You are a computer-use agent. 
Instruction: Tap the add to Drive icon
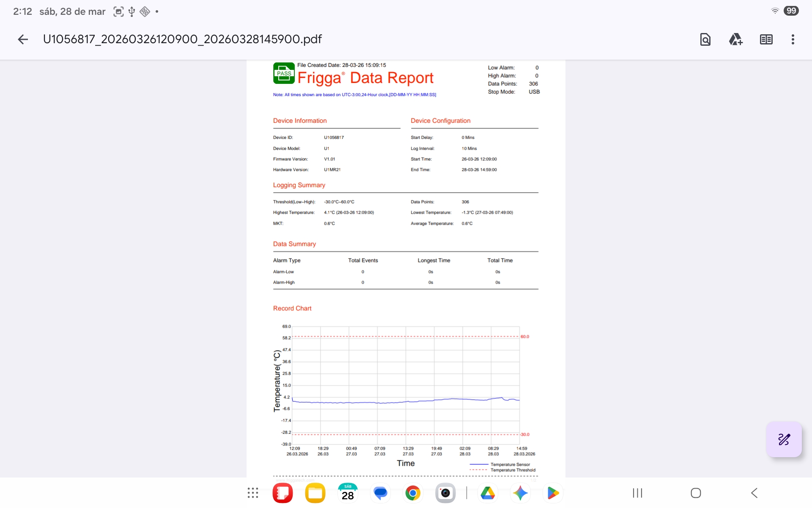point(735,39)
